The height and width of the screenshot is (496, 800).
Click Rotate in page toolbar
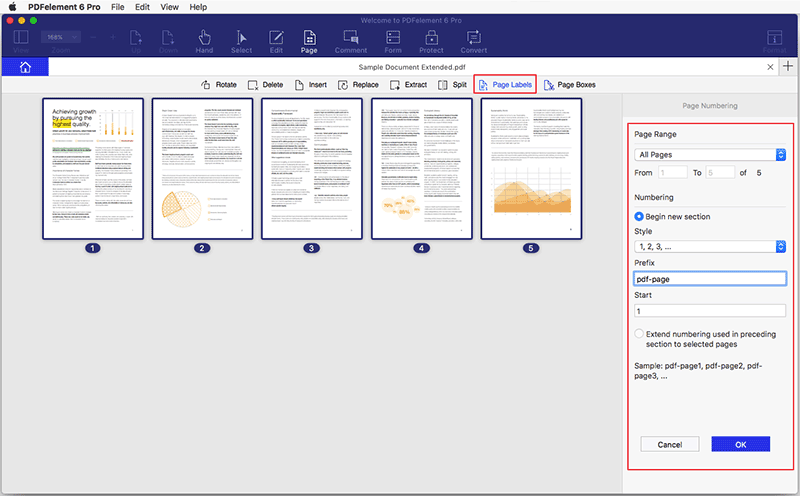click(x=219, y=85)
